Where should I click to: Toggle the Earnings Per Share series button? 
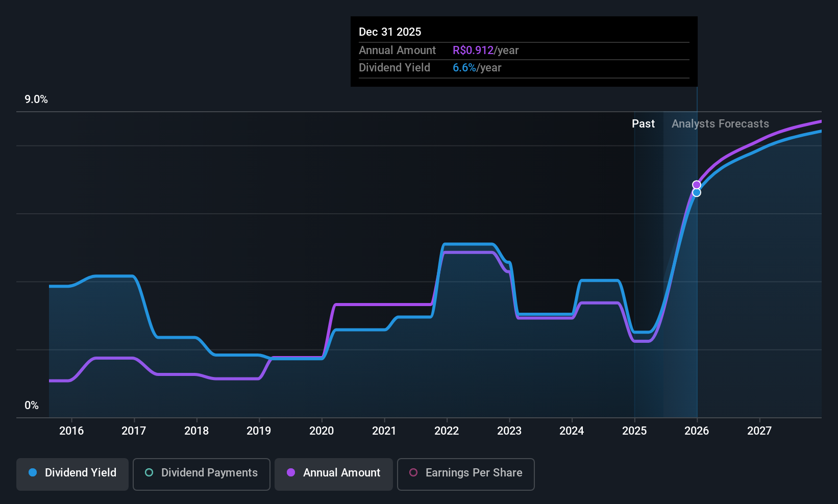(466, 474)
